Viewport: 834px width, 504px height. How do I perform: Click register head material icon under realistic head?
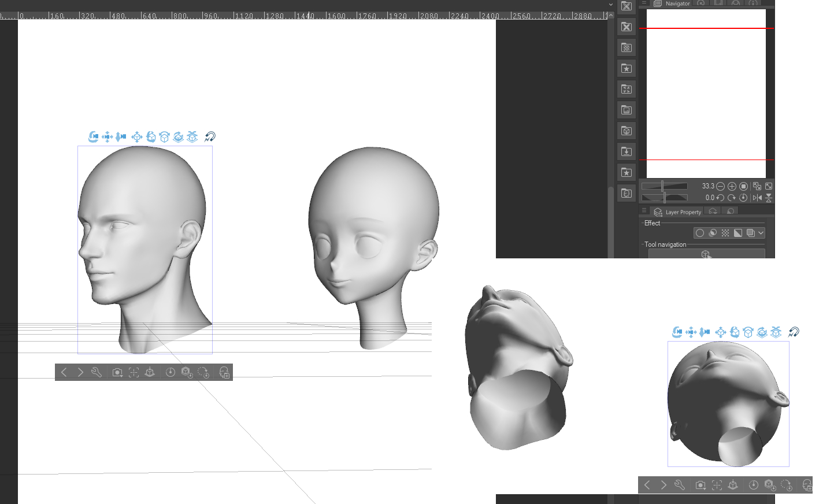click(224, 372)
